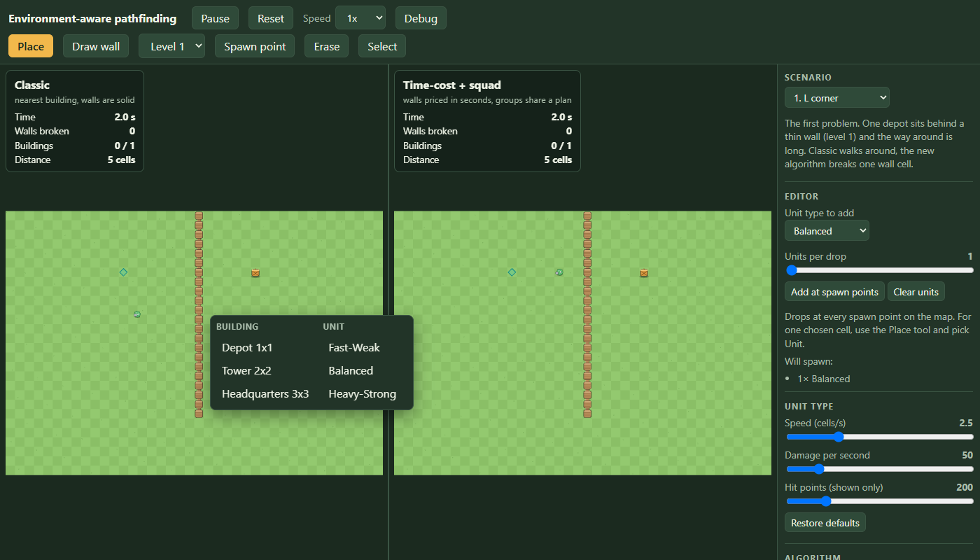980x560 pixels.
Task: Activate the Select tool
Action: (382, 46)
